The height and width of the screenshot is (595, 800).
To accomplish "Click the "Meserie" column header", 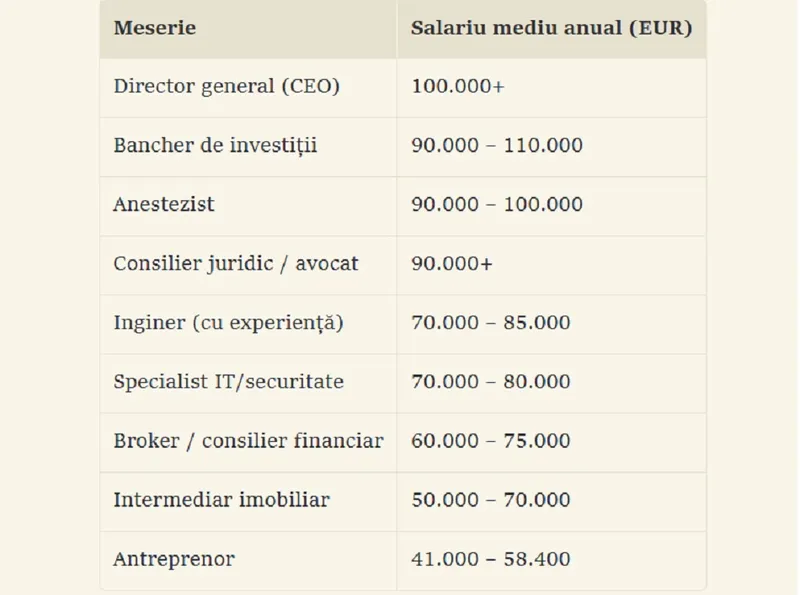I will tap(155, 28).
